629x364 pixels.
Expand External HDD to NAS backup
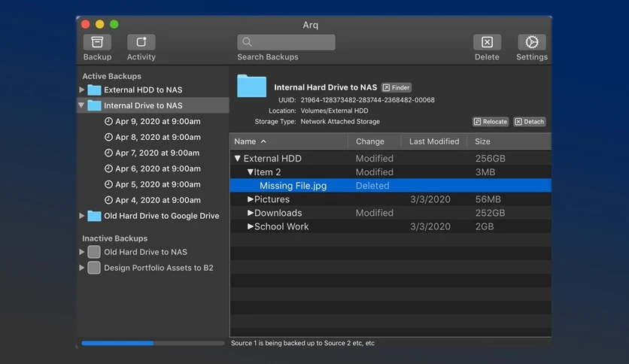click(82, 89)
